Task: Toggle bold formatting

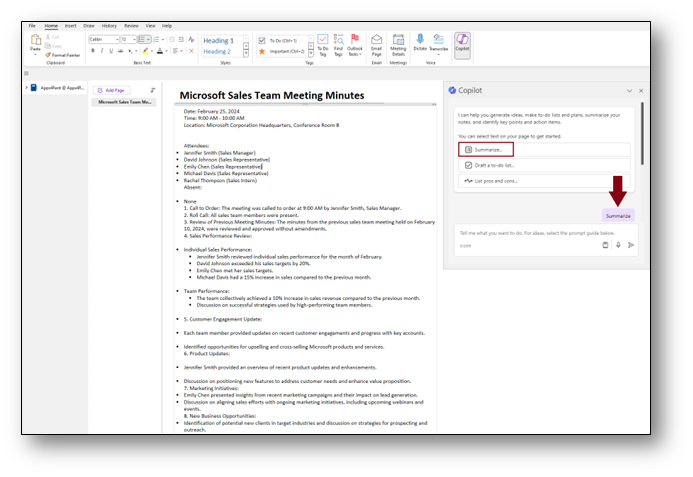Action: (x=93, y=51)
